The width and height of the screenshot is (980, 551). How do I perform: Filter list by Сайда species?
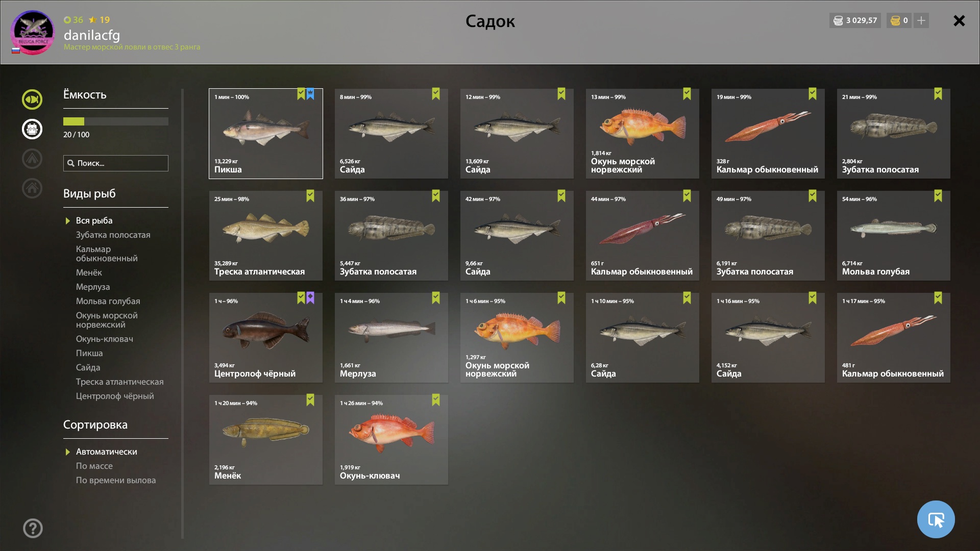[88, 367]
